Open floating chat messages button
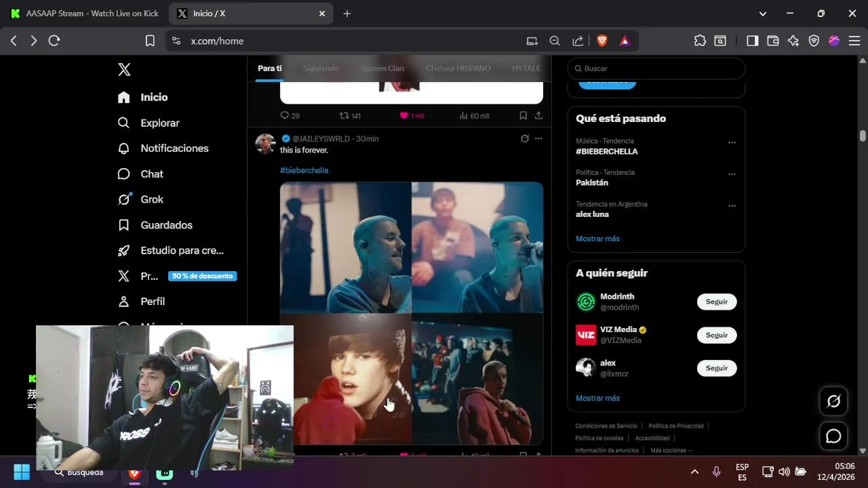 tap(833, 436)
